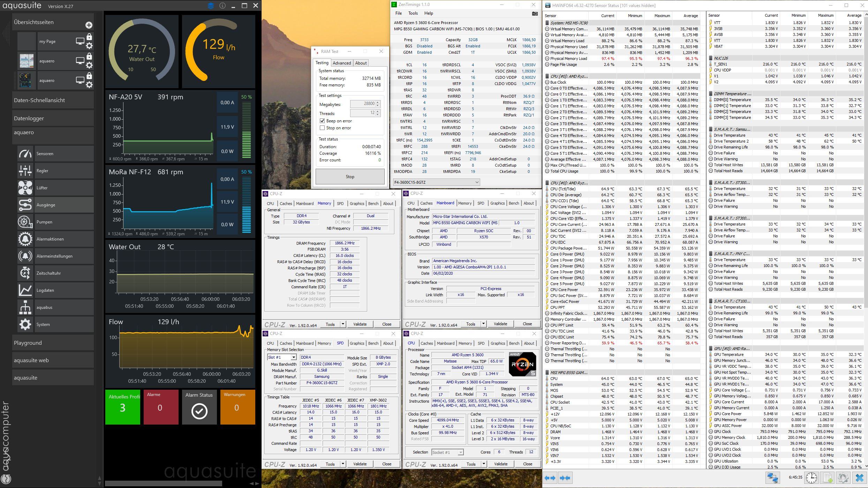
Task: Click HWiNFO clock reset icon
Action: tap(811, 478)
